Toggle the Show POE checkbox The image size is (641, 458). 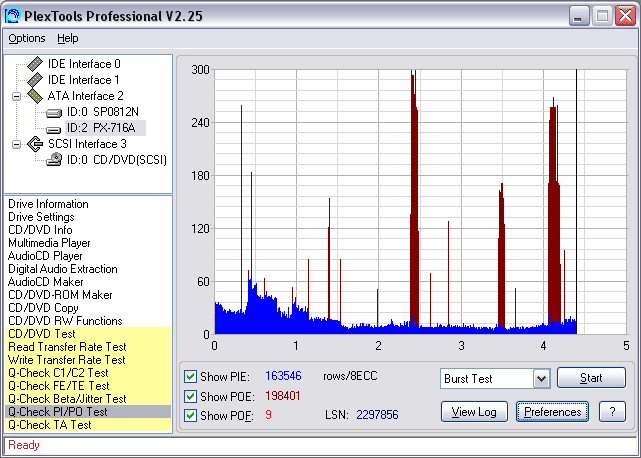190,396
